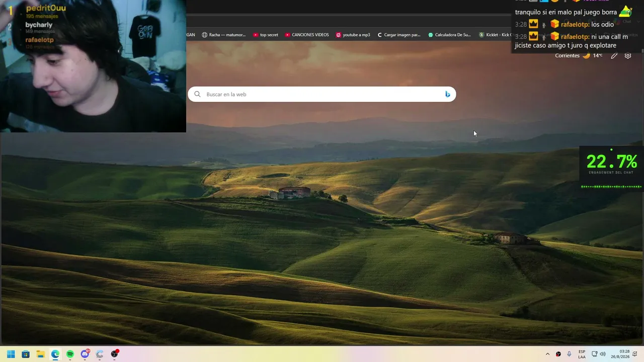This screenshot has width=644, height=362.
Task: Click the microphone icon in the system tray
Action: coord(569,354)
